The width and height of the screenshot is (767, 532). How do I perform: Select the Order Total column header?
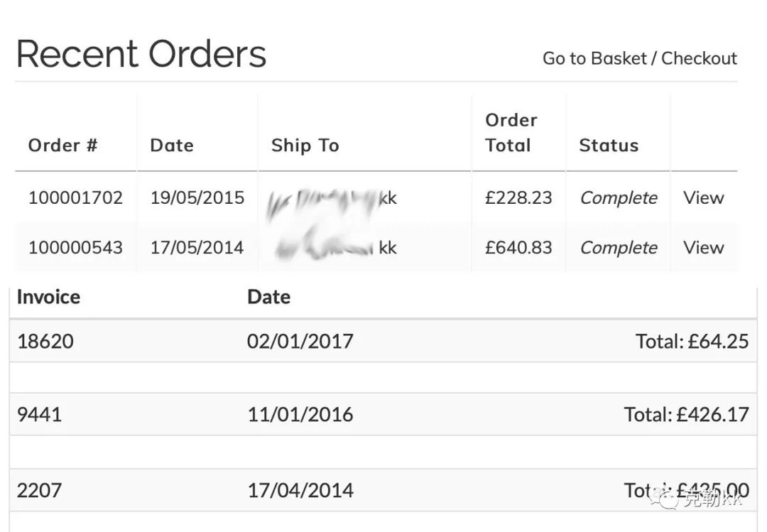point(511,133)
